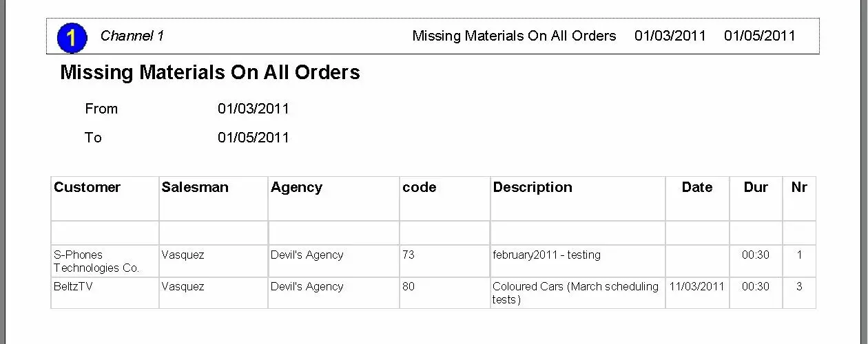The width and height of the screenshot is (868, 344).
Task: Click the Coloured Cars description cell
Action: tap(575, 292)
